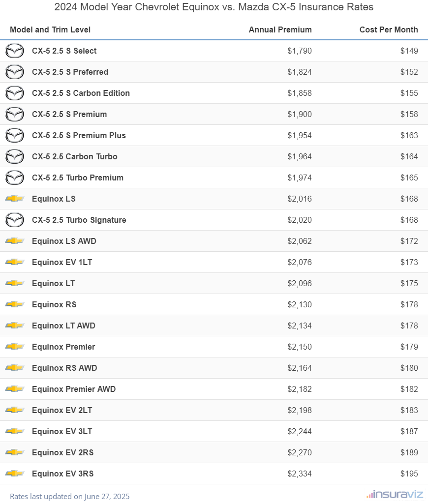
Task: Click Chevrolet bowtie in the Equinox LS row at $2,016
Action: click(x=15, y=199)
